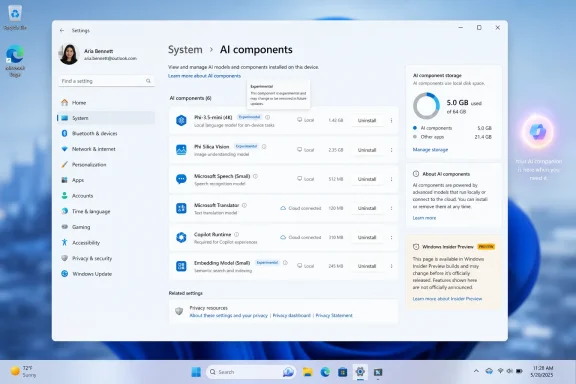Uninstall Embedding Model (Small)

click(x=367, y=266)
